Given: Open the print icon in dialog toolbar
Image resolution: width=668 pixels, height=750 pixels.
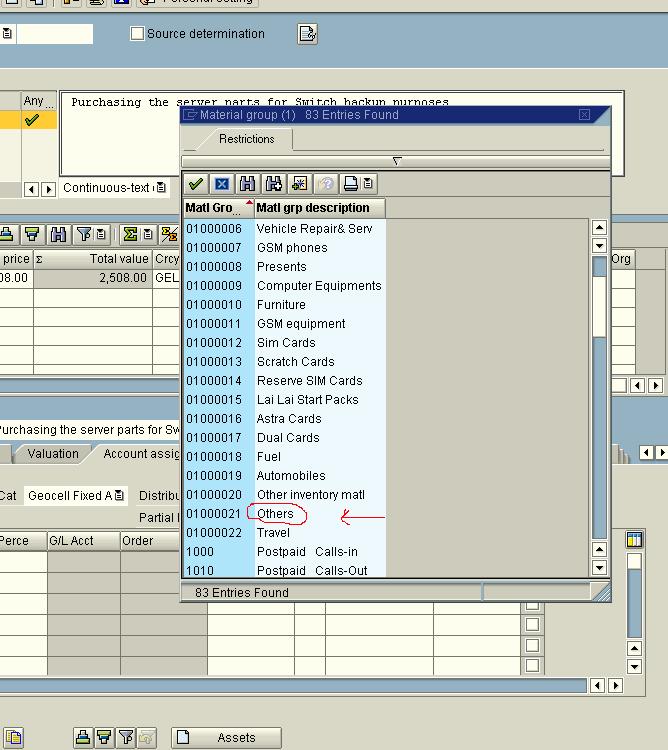Looking at the screenshot, I should [x=351, y=184].
